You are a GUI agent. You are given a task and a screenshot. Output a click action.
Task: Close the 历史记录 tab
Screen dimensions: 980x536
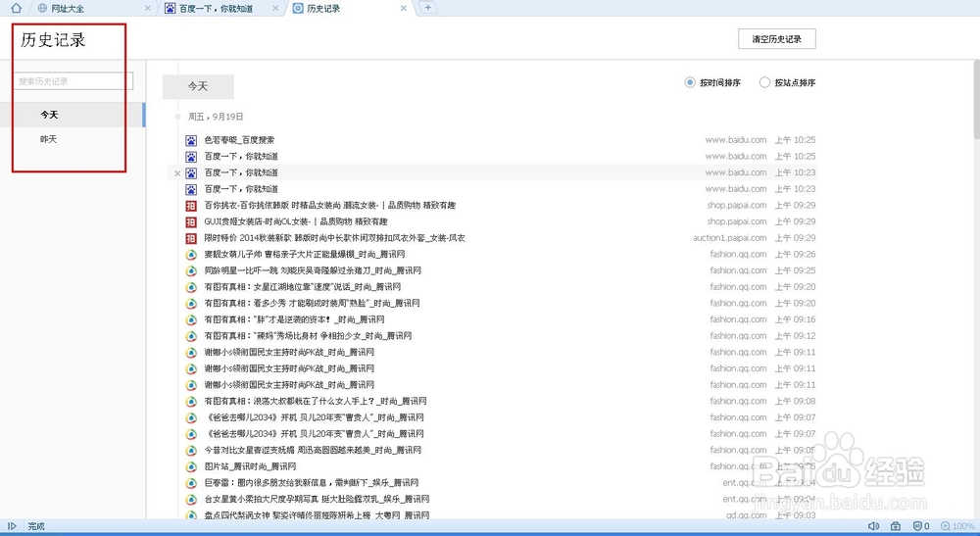click(x=403, y=8)
